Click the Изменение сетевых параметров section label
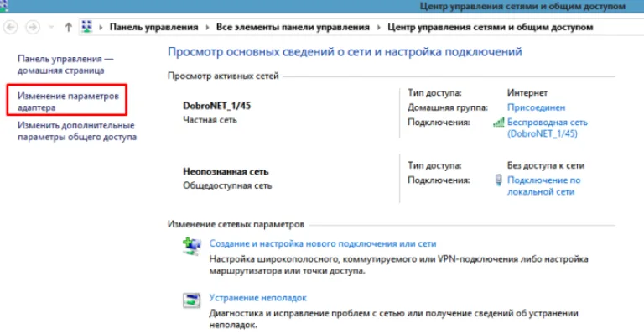Screen dimensions: 644x334 (236, 224)
